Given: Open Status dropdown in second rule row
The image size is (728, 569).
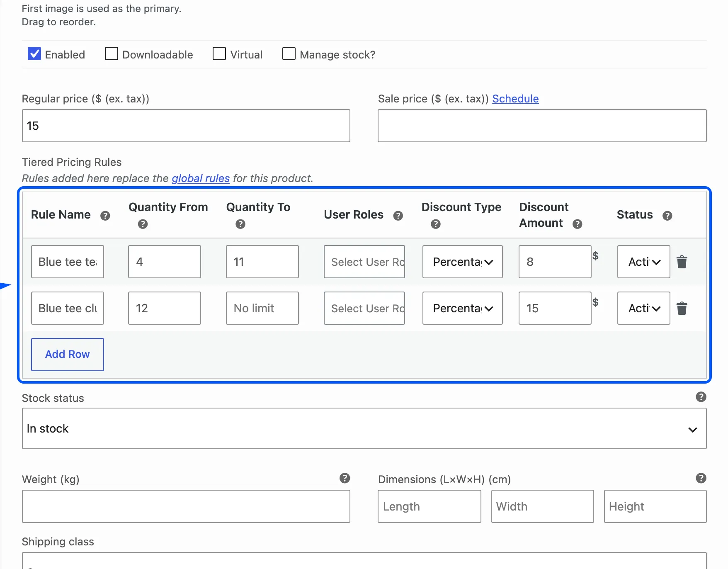Looking at the screenshot, I should [x=644, y=308].
